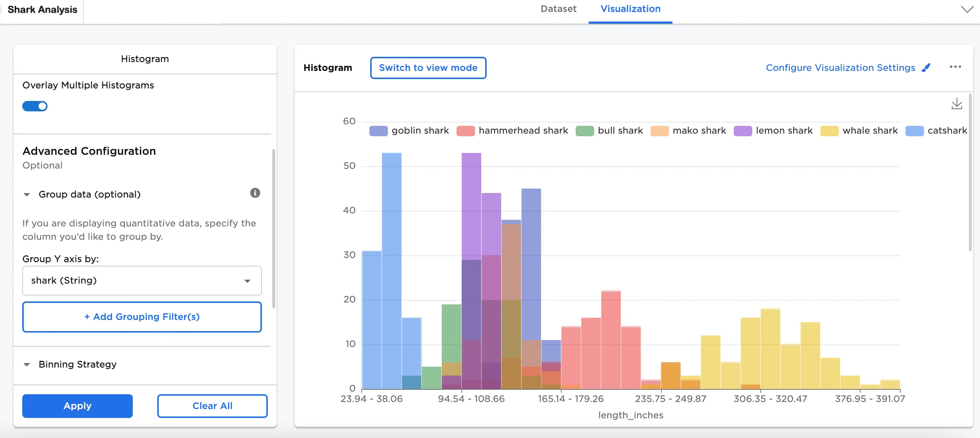
Task: Click the paintbrush settings icon
Action: 926,67
